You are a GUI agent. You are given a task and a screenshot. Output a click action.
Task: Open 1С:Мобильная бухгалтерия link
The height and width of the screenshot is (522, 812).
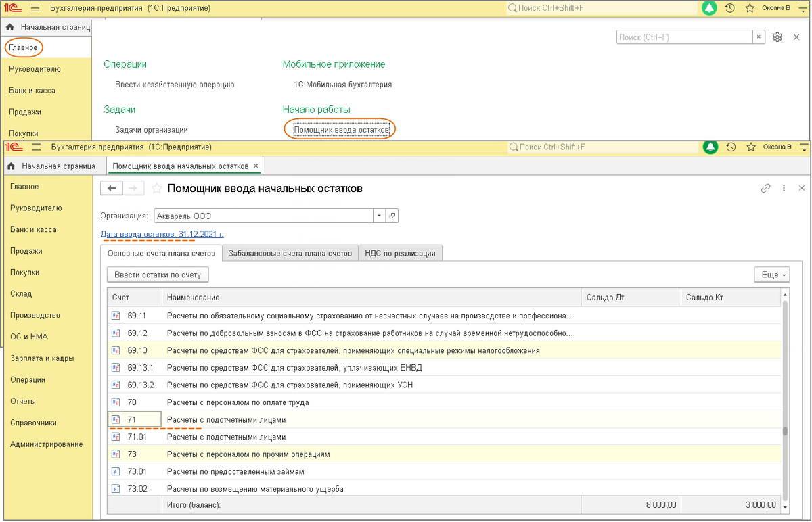[342, 85]
